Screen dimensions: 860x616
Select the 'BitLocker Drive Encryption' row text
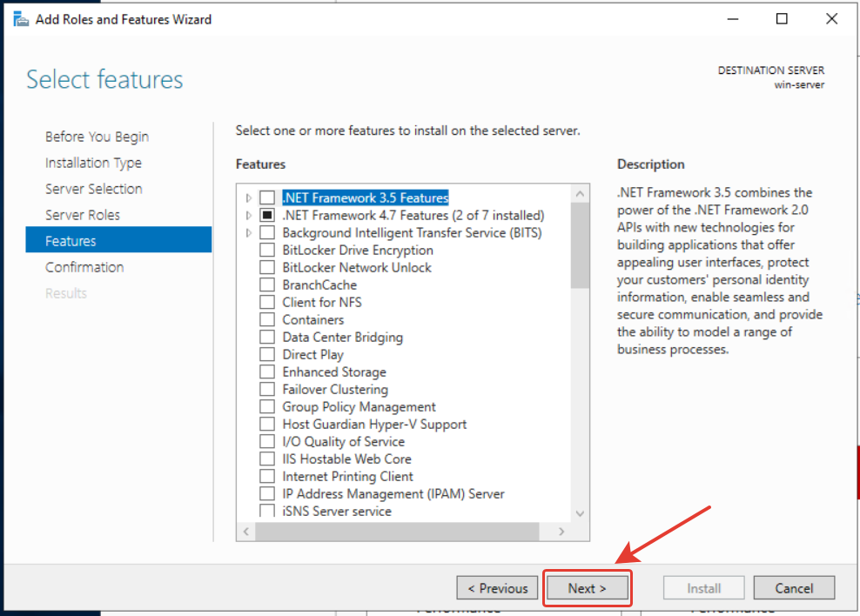click(x=358, y=251)
